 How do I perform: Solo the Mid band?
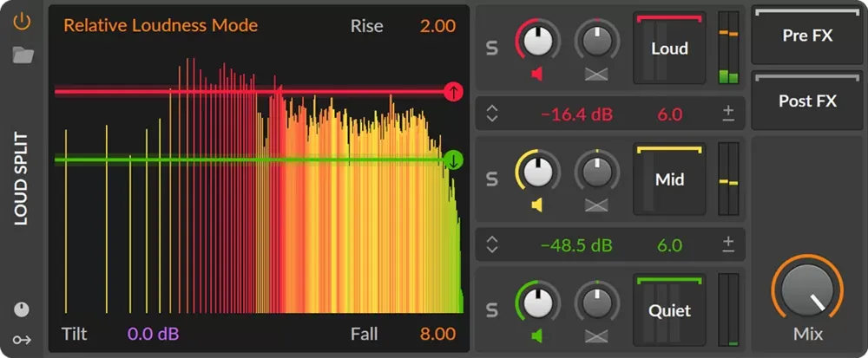(x=491, y=179)
